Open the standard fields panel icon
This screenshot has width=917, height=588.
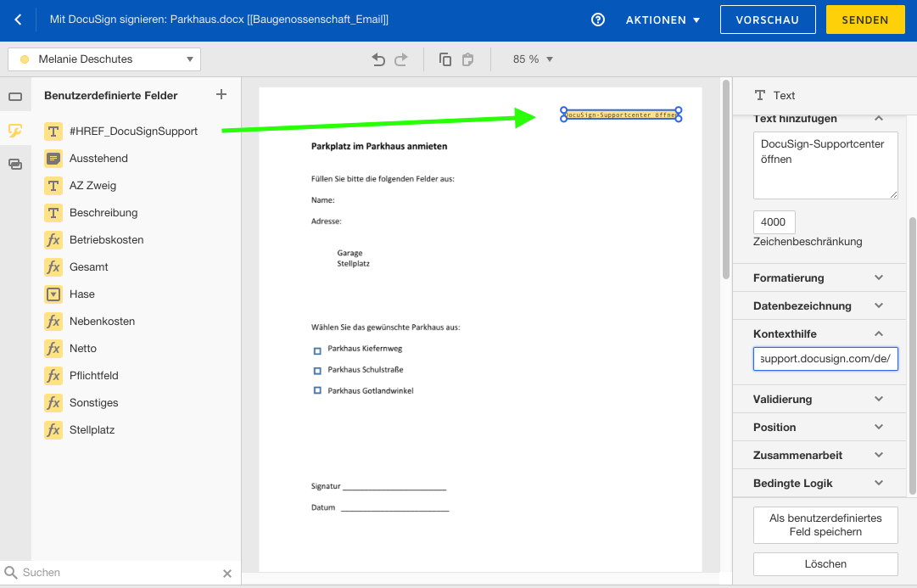coord(15,97)
